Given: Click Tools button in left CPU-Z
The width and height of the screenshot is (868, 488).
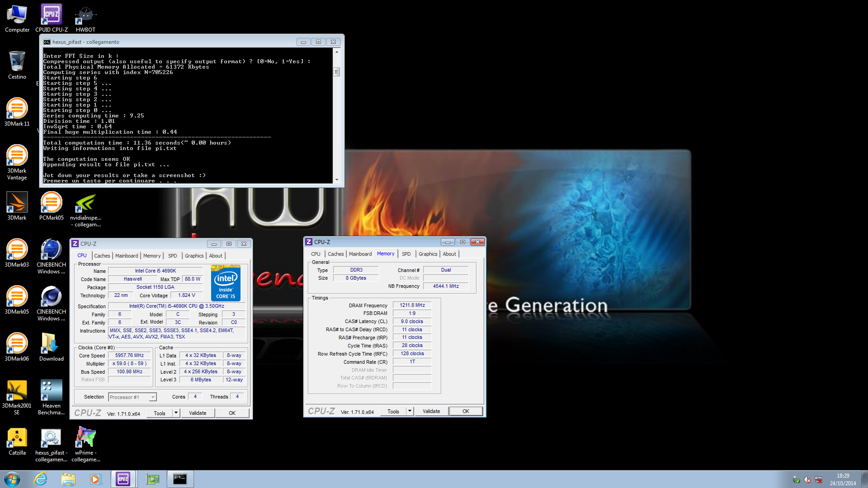Looking at the screenshot, I should (x=160, y=413).
